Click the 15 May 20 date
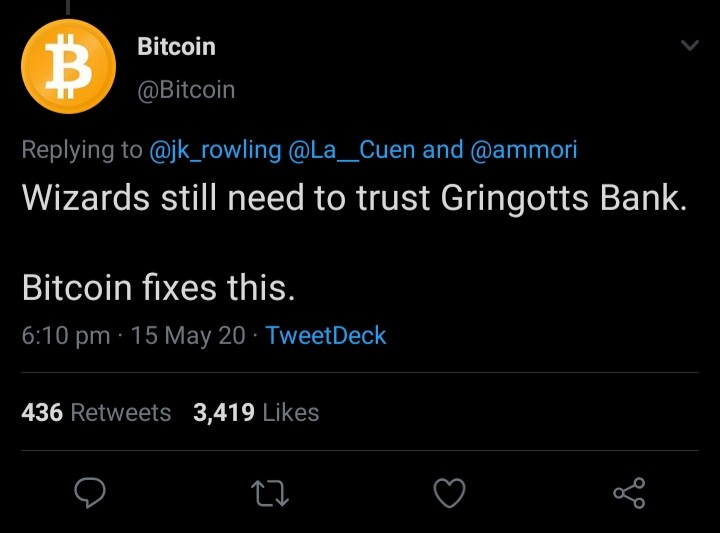This screenshot has height=533, width=720. (x=187, y=335)
